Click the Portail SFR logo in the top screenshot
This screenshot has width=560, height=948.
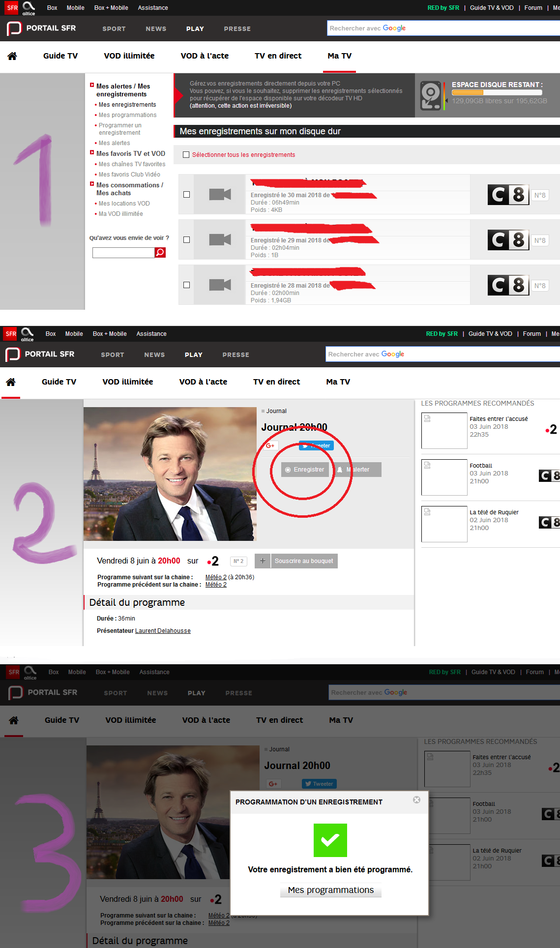tap(41, 29)
